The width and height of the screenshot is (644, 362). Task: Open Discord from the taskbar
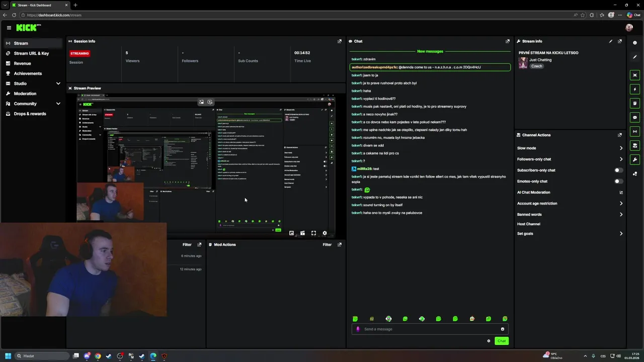[87, 356]
